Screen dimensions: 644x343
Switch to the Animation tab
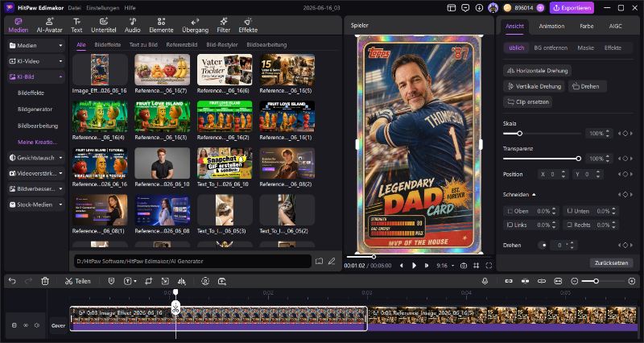pos(551,26)
